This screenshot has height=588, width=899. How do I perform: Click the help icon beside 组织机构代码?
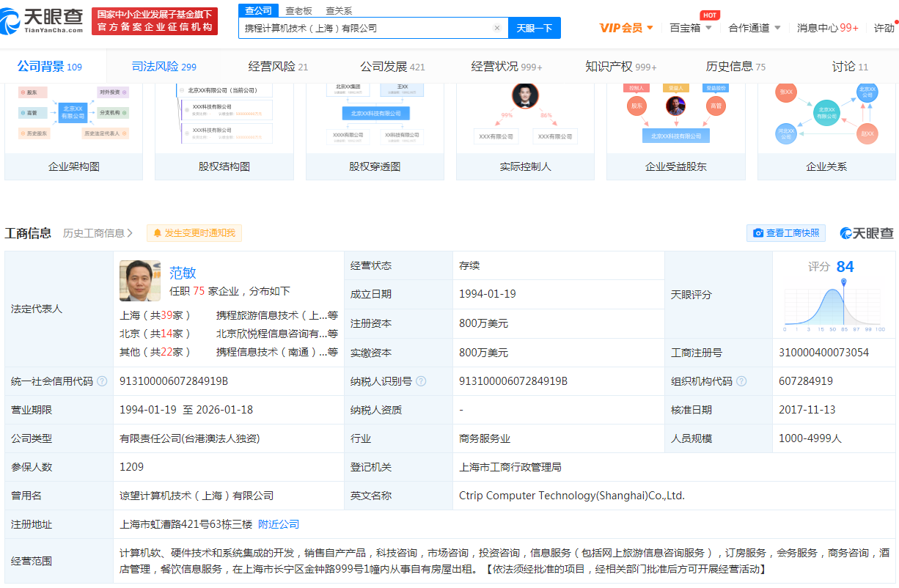tap(741, 381)
